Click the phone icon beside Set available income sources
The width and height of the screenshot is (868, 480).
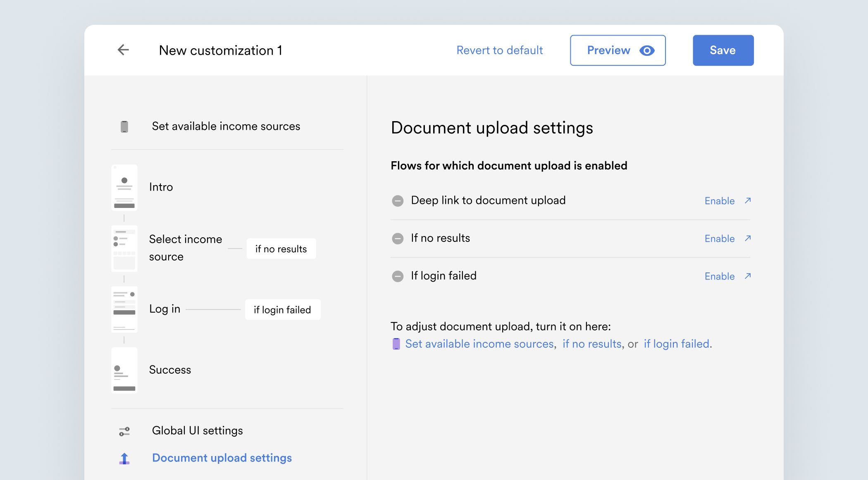click(124, 127)
